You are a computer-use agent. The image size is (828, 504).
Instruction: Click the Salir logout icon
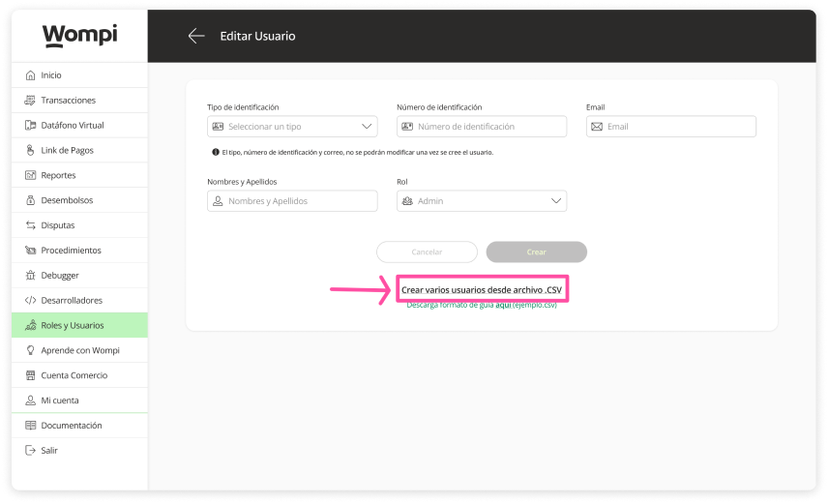[x=31, y=451]
